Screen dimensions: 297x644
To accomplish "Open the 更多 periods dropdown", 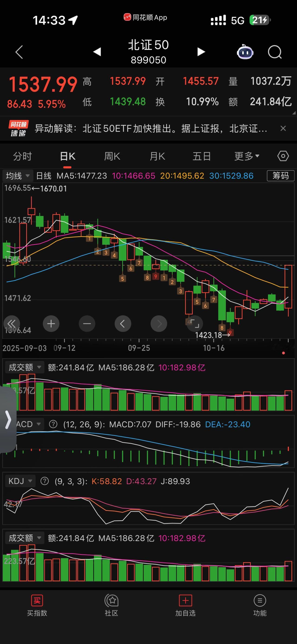I will coord(247,156).
